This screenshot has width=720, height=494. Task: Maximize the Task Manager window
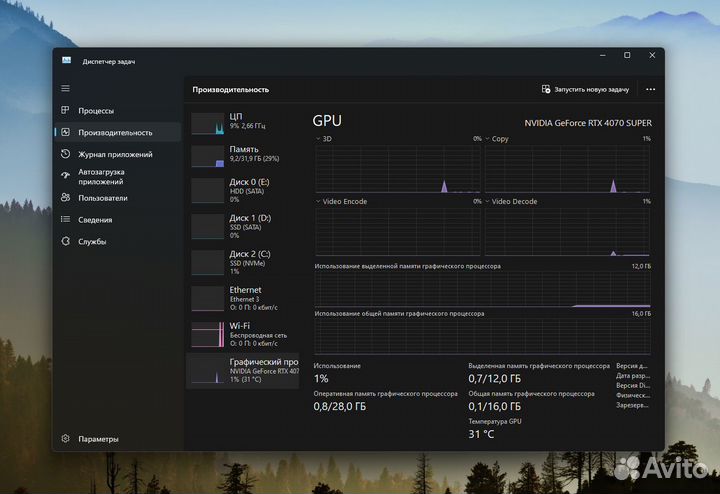[x=627, y=55]
